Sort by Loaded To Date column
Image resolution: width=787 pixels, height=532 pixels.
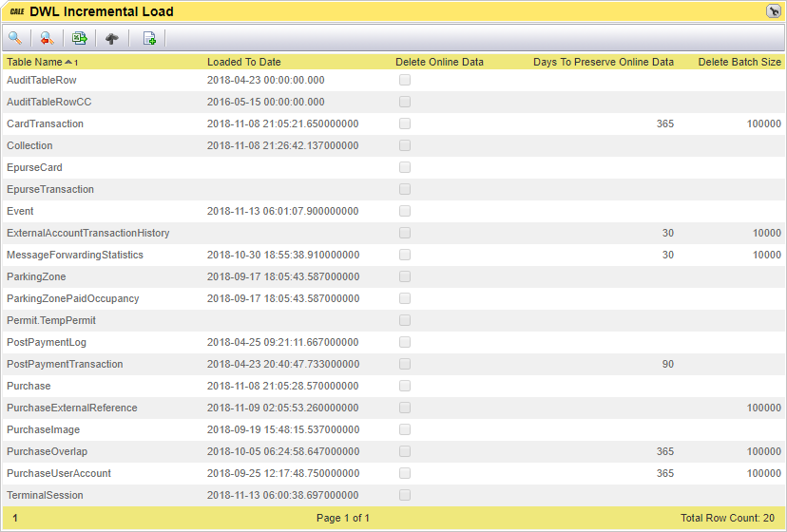pos(244,62)
